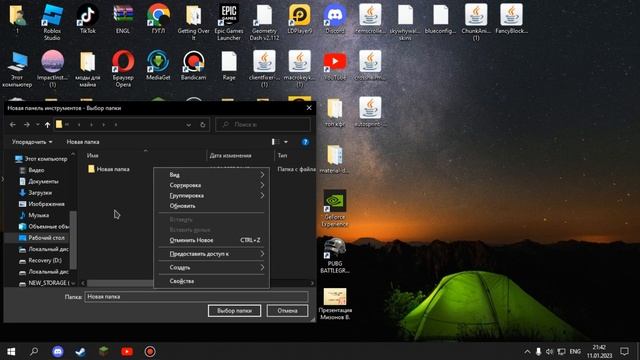Select FancyBlock... jar file icon
This screenshot has height=360, width=640.
(x=511, y=19)
